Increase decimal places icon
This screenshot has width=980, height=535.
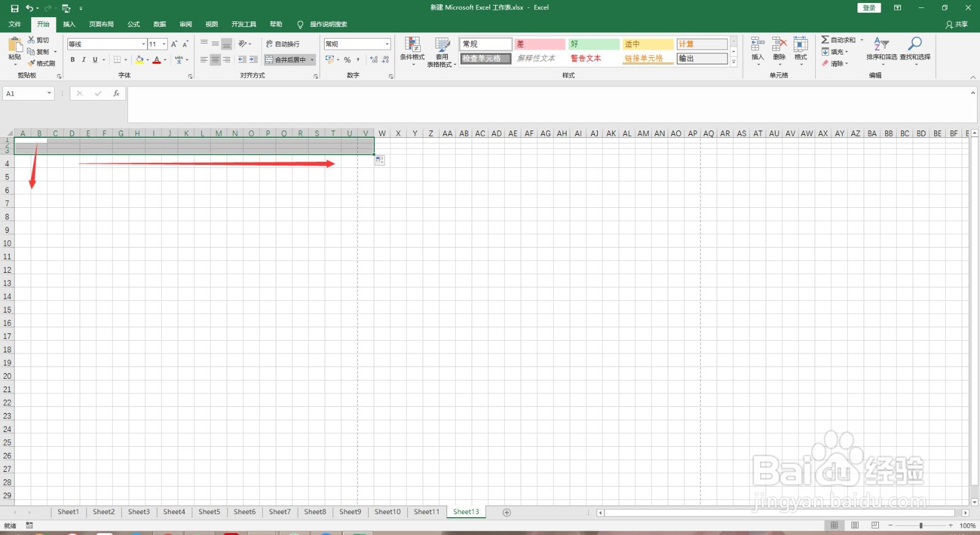pyautogui.click(x=374, y=59)
